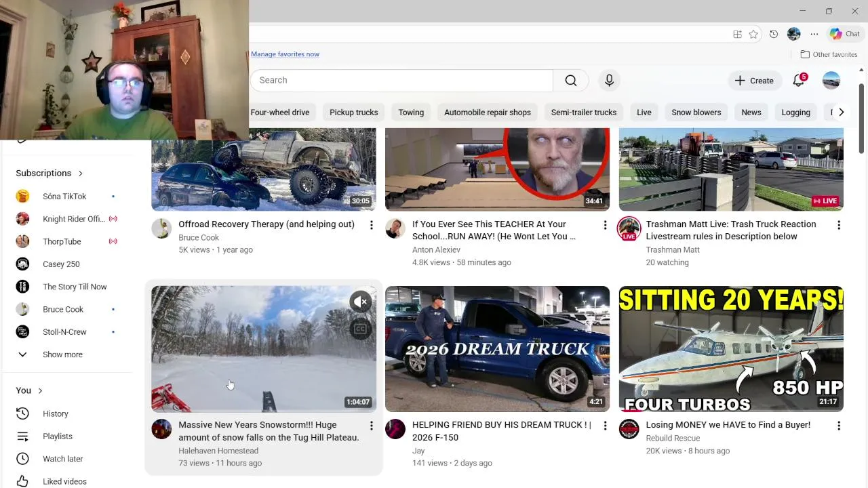Screen dimensions: 868x488
Task: Open Sóna TikTok subscription
Action: tap(66, 197)
